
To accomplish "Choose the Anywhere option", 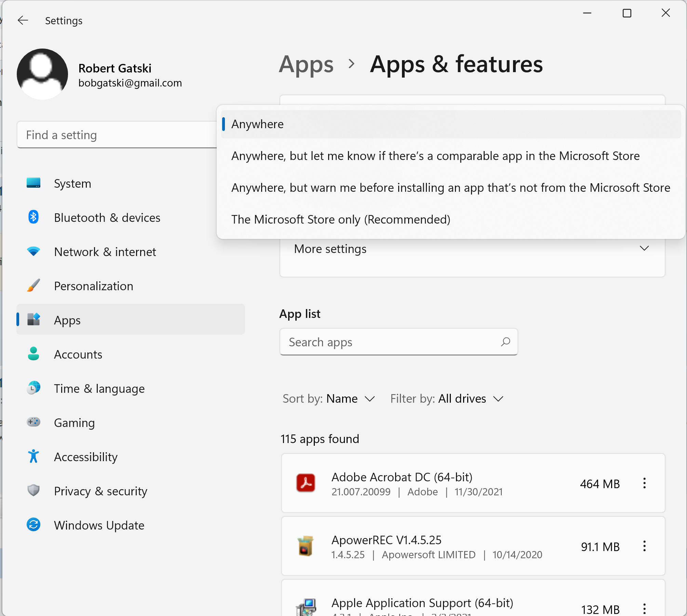I will 451,124.
